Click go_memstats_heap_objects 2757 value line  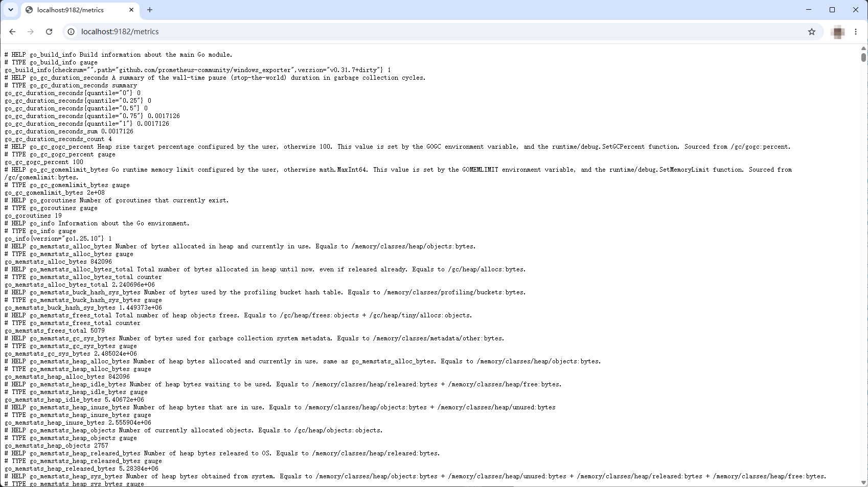pos(57,446)
